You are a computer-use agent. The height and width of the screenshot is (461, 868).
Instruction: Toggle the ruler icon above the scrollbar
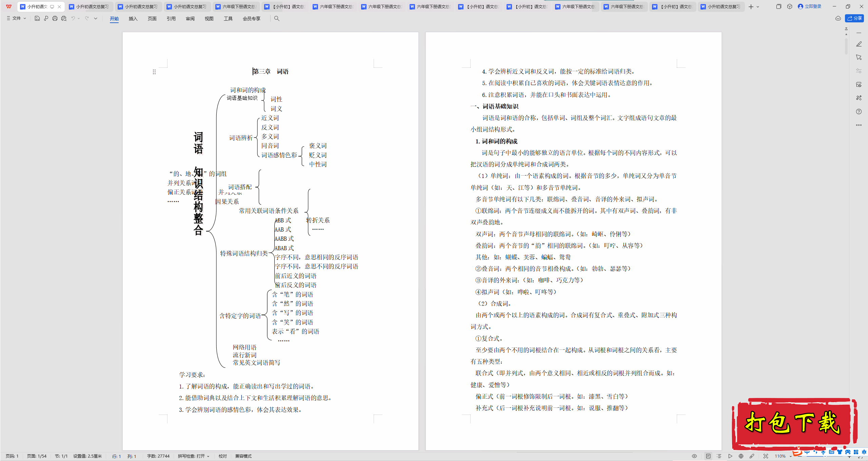[x=846, y=29]
